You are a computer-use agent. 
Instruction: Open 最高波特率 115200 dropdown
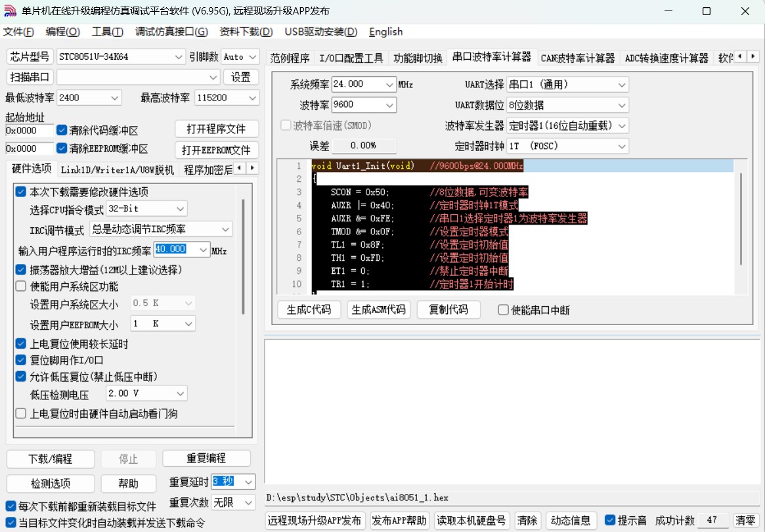[227, 98]
